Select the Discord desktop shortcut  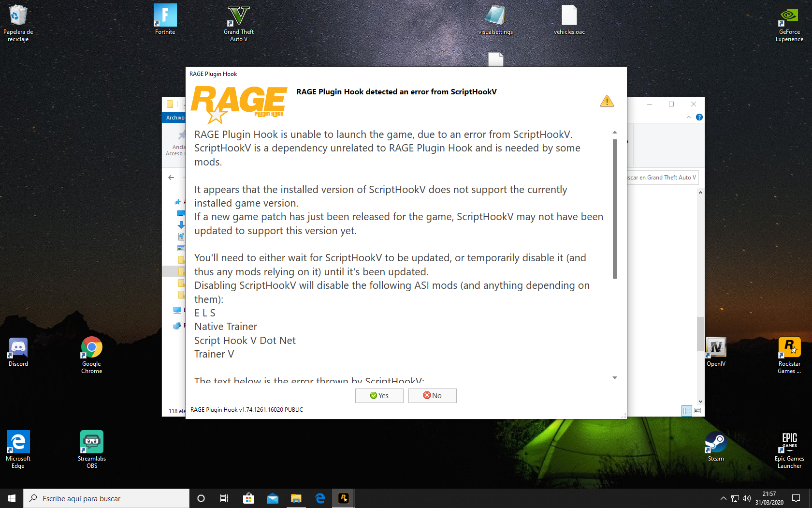(x=18, y=352)
